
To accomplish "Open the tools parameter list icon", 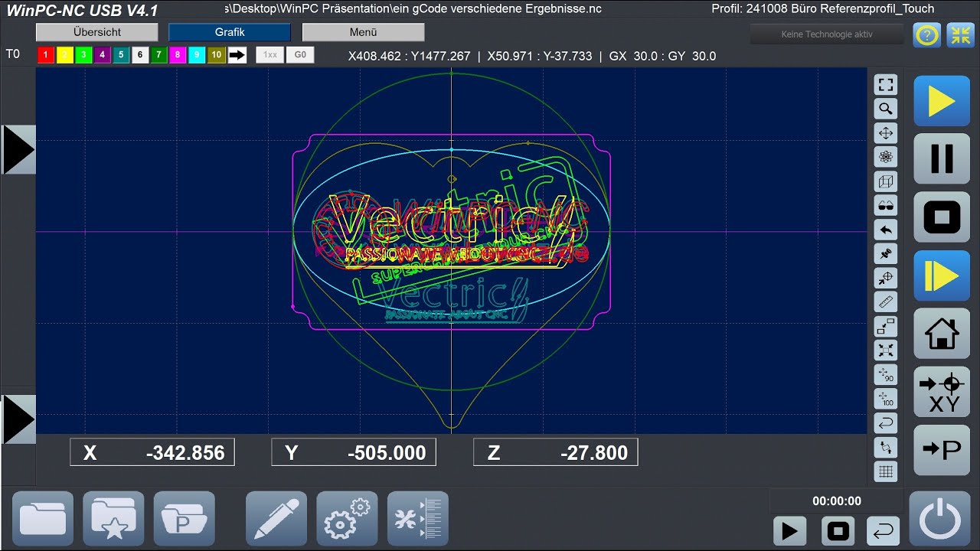I will pyautogui.click(x=417, y=519).
